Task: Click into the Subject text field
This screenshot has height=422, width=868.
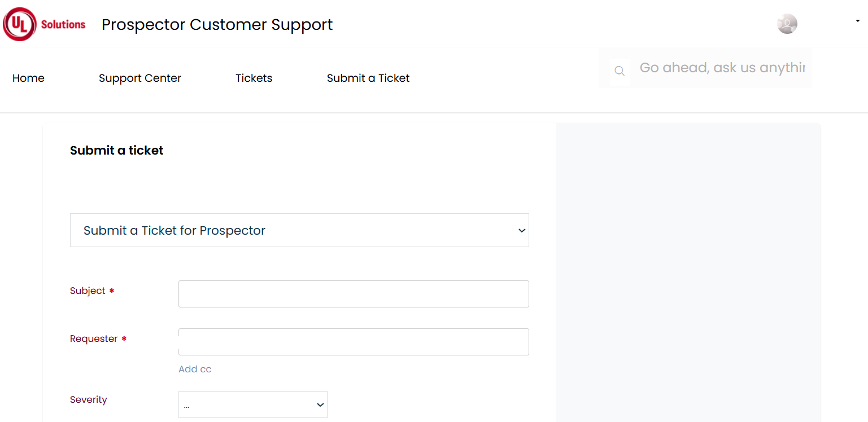Action: 354,294
